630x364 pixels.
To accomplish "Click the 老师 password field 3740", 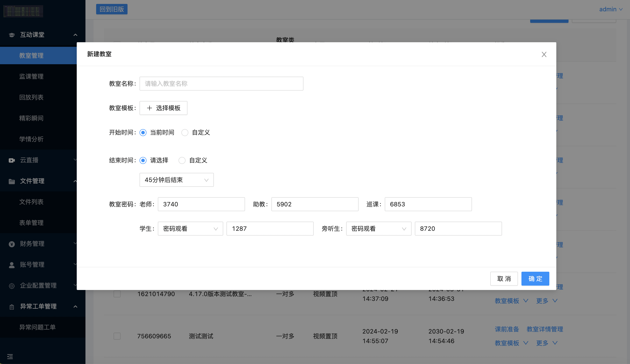I will click(201, 204).
